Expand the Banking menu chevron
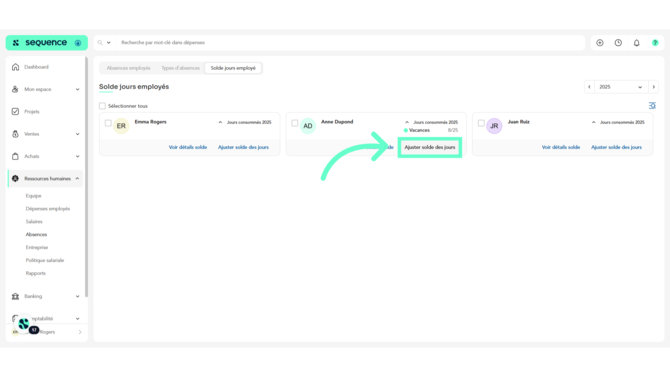670x377 pixels. pos(77,296)
